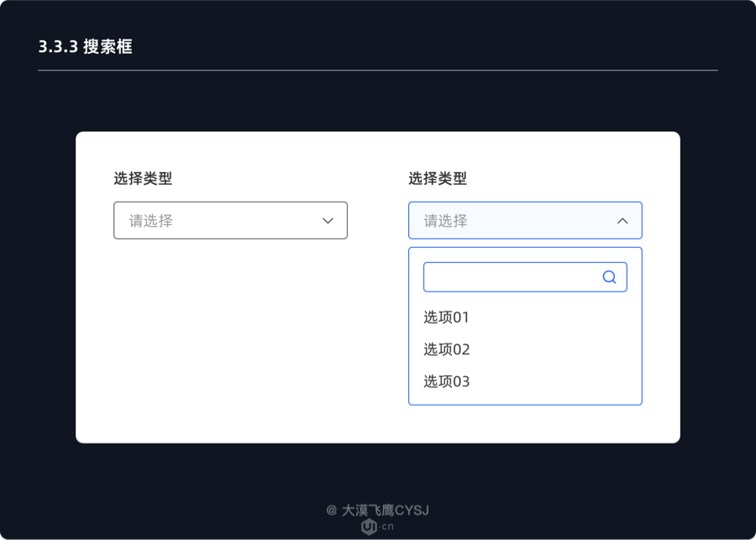
Task: Choose 选项02 in the dropdown list
Action: tap(447, 349)
